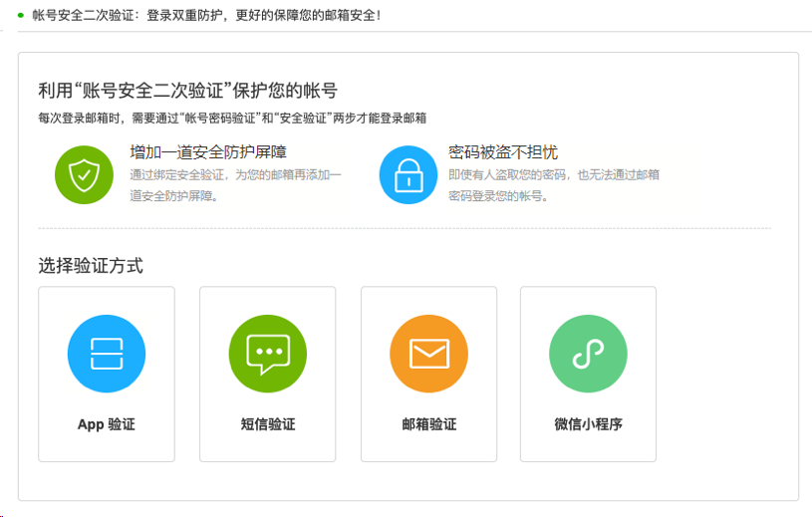Click the description beginning "通过绑定安全验证"
The image size is (812, 517).
click(235, 184)
